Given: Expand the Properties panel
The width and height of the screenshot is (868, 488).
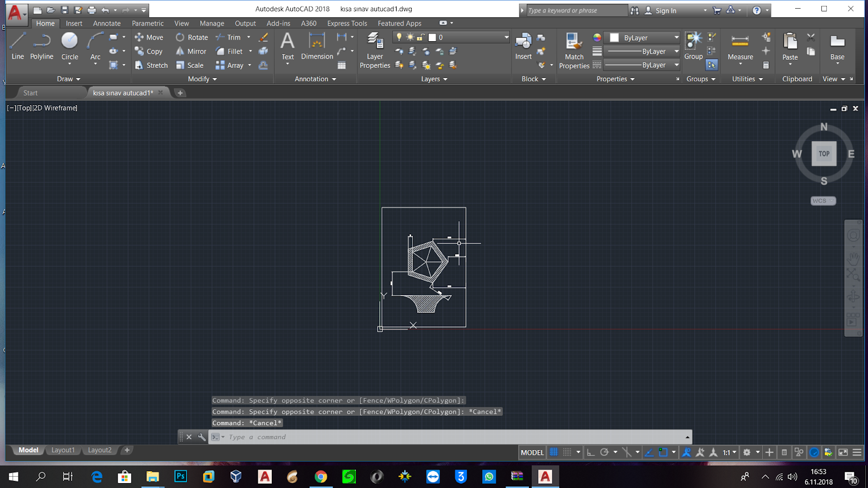Looking at the screenshot, I should [615, 79].
